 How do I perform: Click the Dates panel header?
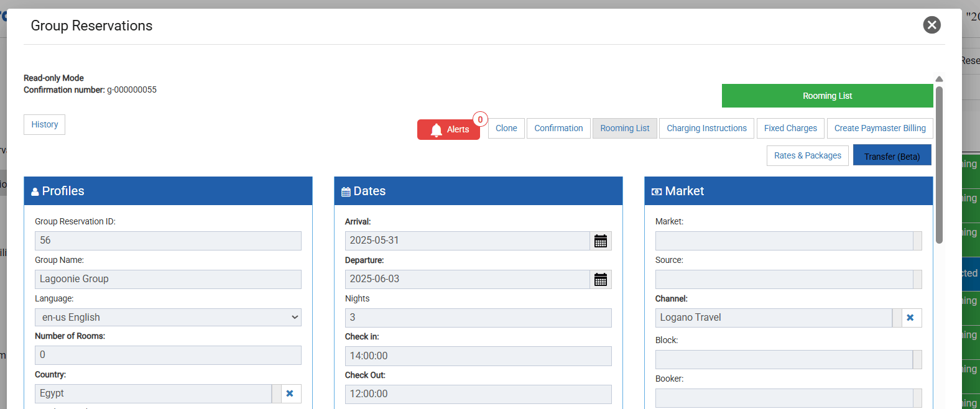click(478, 191)
